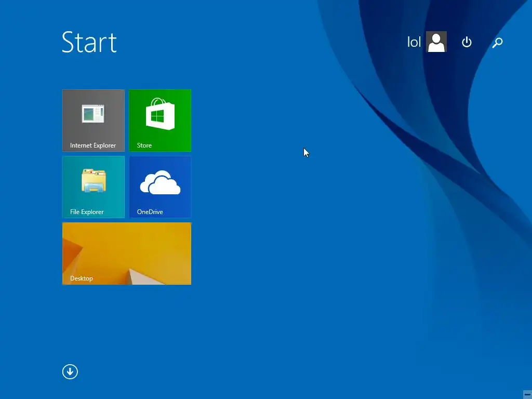Select the lol user name

pyautogui.click(x=414, y=42)
